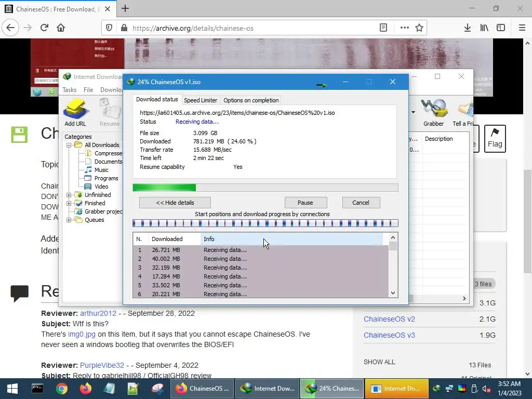Open ChaineseOS v3 file link
Viewport: 532px width, 399px height.
[x=389, y=335]
